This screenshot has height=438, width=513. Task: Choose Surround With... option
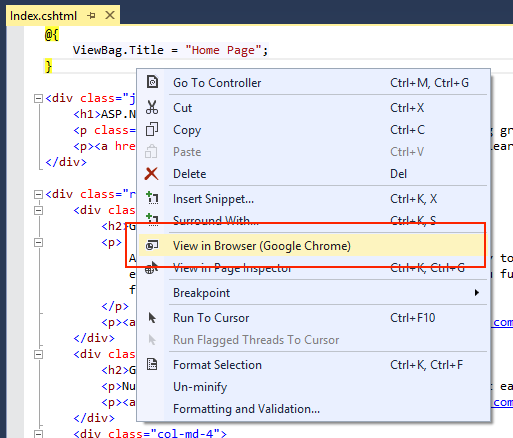pos(313,220)
